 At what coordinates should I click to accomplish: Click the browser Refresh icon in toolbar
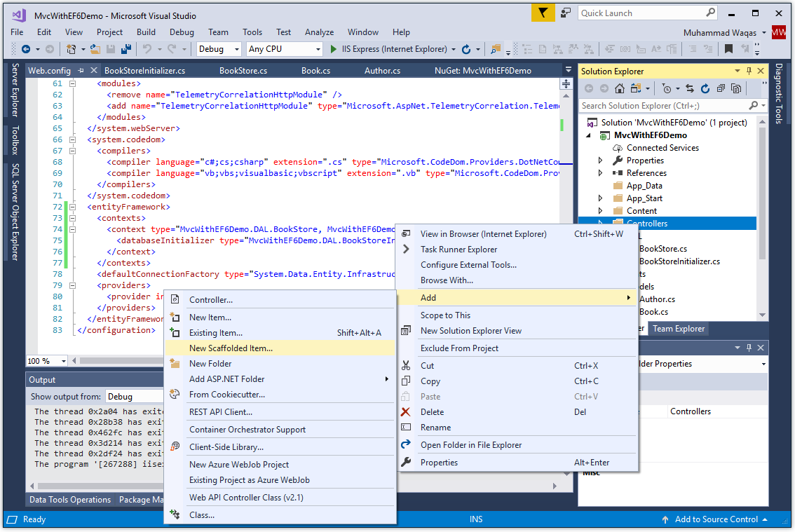(466, 49)
